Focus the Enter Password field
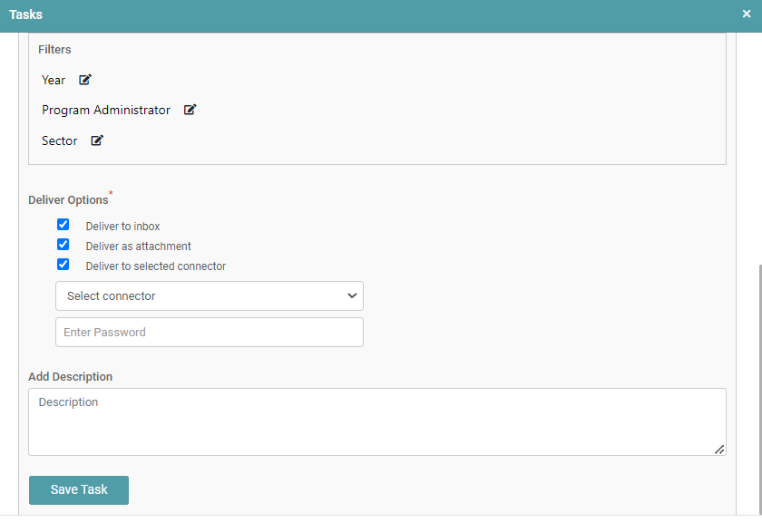The height and width of the screenshot is (532, 762). click(x=209, y=333)
